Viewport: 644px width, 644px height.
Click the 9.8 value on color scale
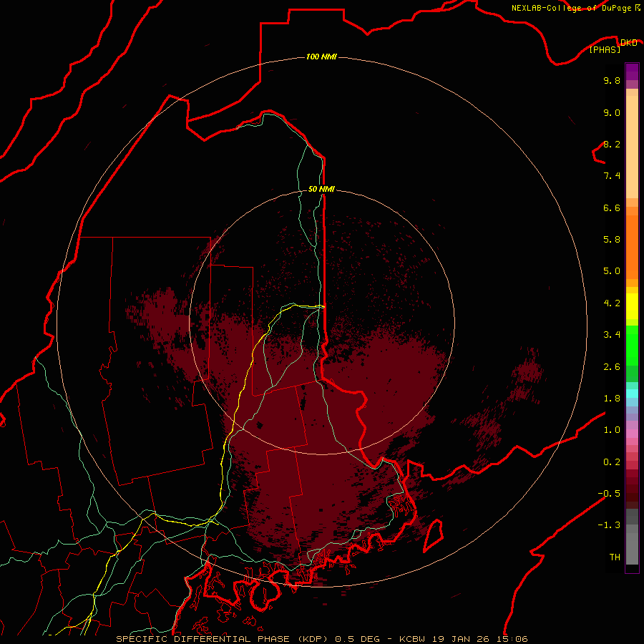point(612,80)
